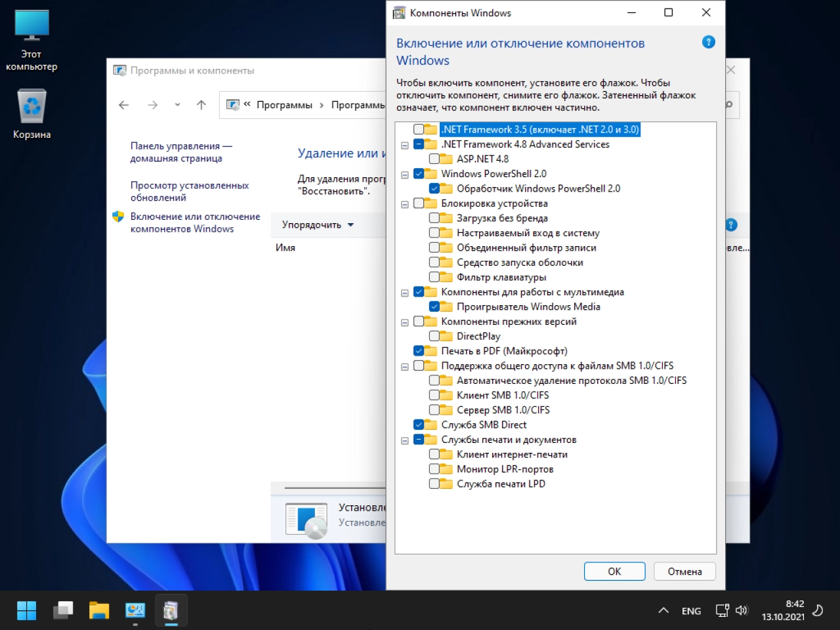Viewport: 840px width, 630px height.
Task: Show hidden tray icons chevron
Action: pyautogui.click(x=663, y=610)
